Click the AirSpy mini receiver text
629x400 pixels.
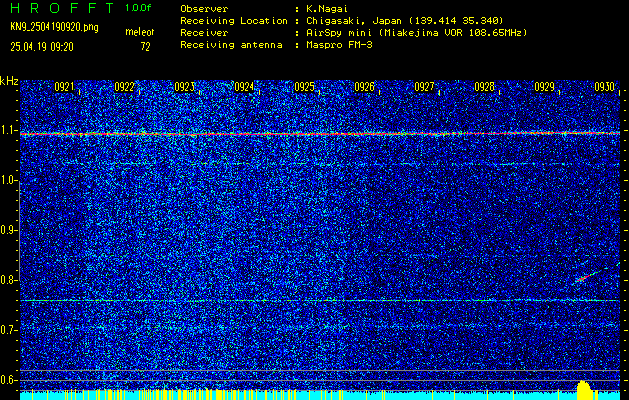tap(417, 33)
